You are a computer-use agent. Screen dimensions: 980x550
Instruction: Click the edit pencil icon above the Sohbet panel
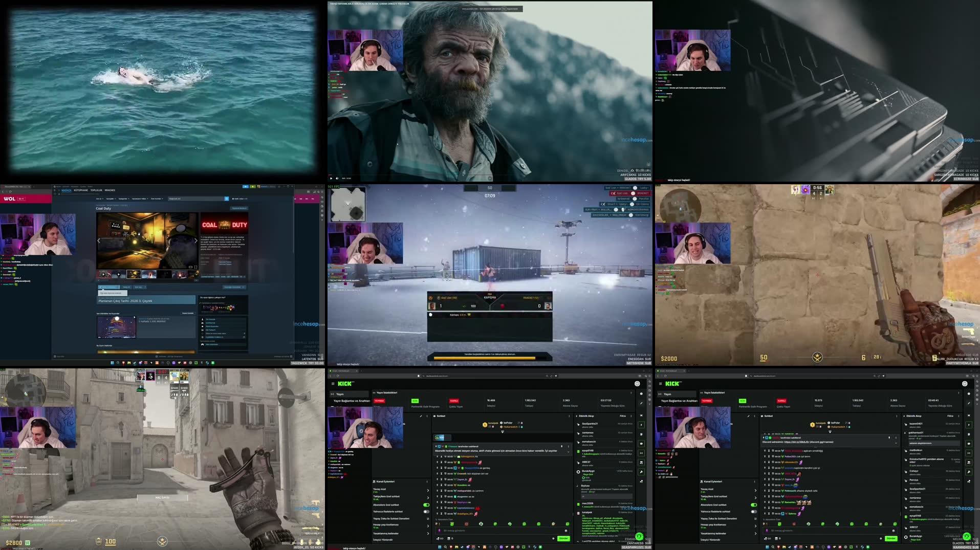[421, 416]
